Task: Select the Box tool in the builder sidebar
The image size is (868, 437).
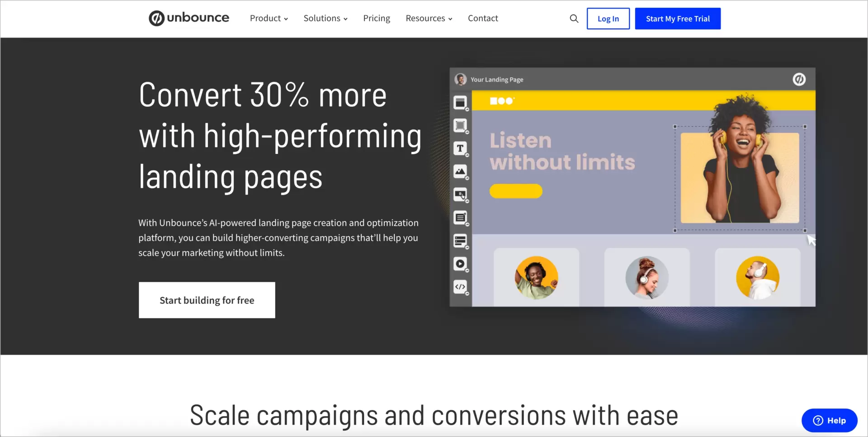Action: pyautogui.click(x=461, y=126)
